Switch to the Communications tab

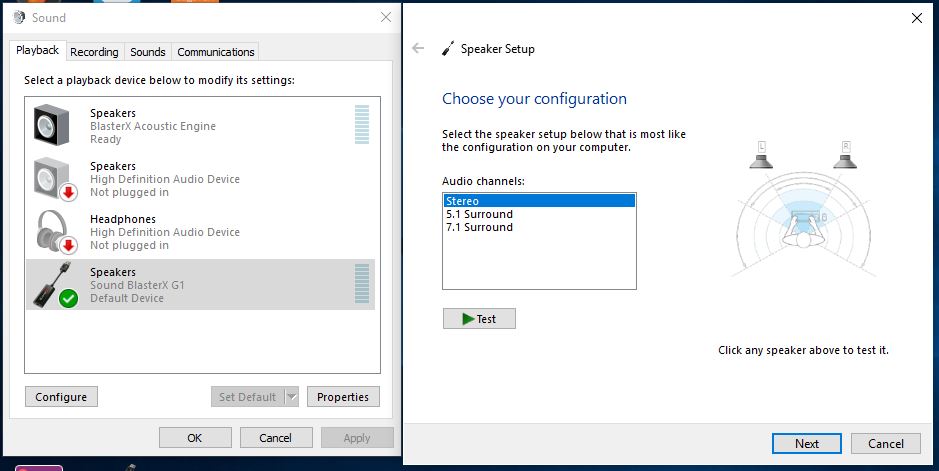click(216, 52)
